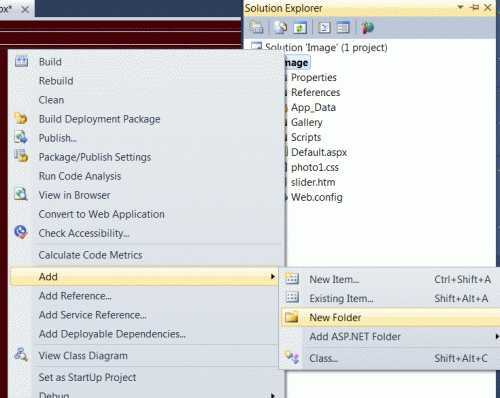Click the Build Deployment Package icon
Image resolution: width=500 pixels, height=398 pixels.
(x=21, y=118)
